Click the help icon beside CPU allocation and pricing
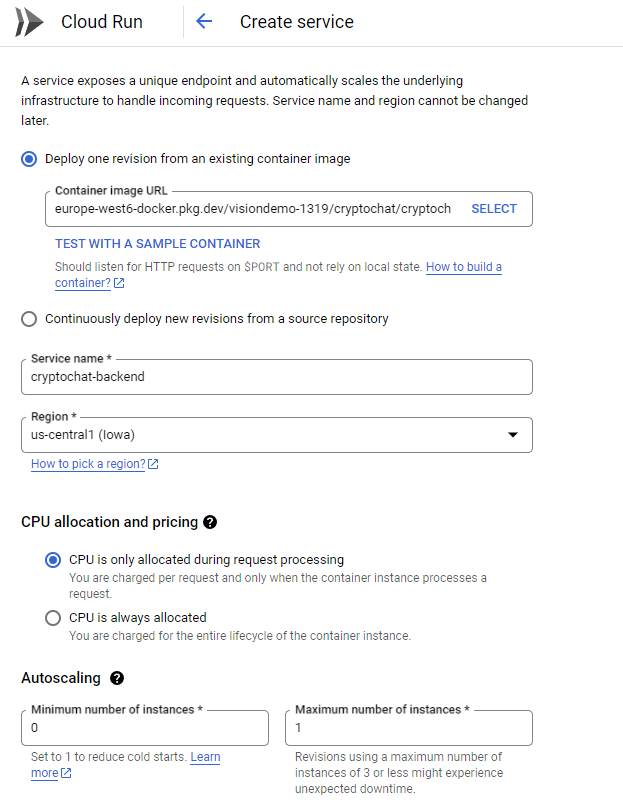Image resolution: width=623 pixels, height=804 pixels. (x=210, y=522)
